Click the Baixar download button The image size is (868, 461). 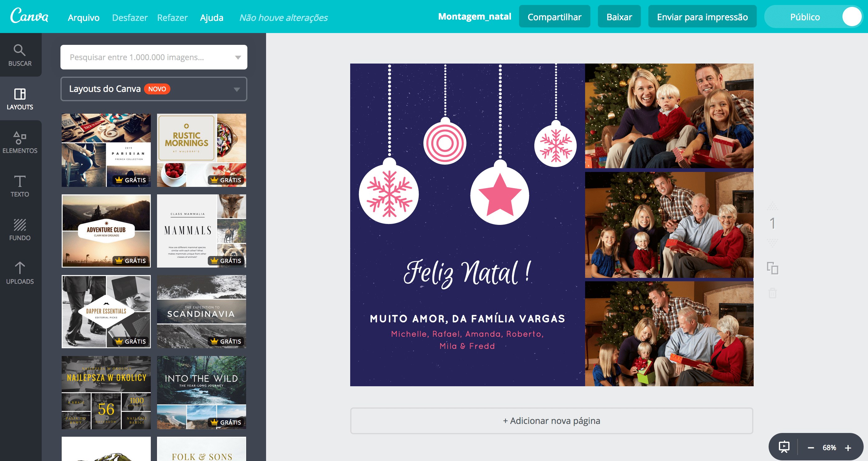(619, 17)
